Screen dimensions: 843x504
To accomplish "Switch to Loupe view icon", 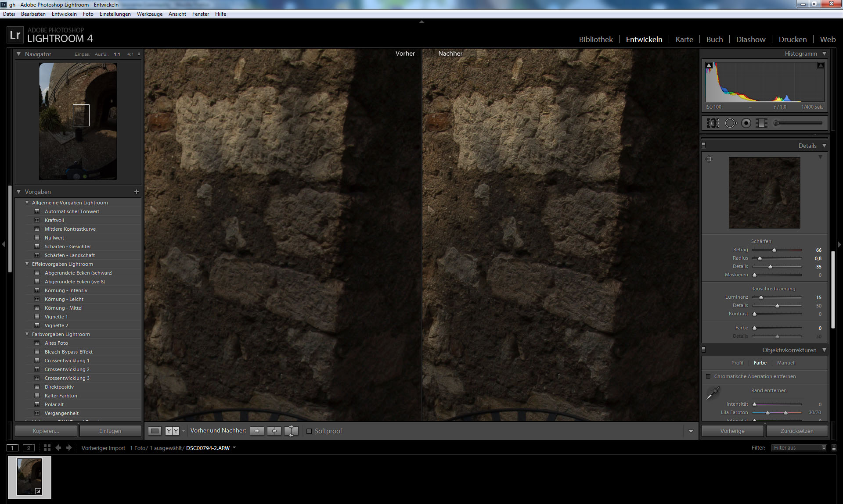I will [155, 431].
